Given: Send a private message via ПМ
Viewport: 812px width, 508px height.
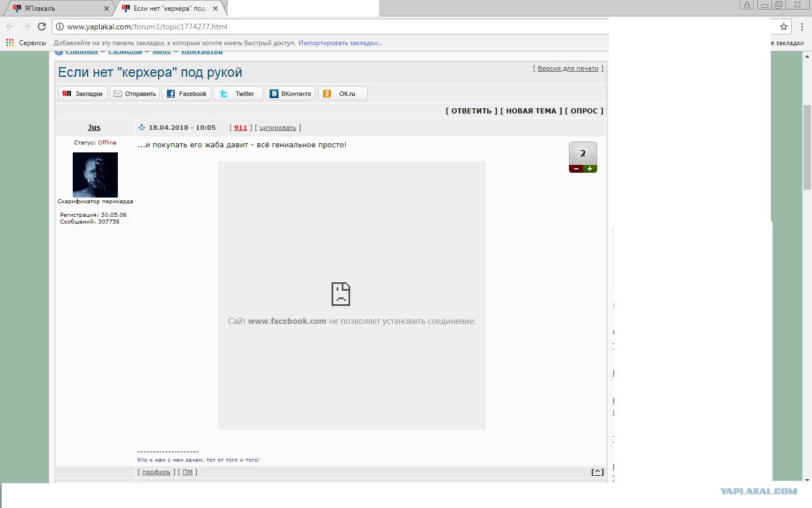Looking at the screenshot, I should tap(188, 472).
